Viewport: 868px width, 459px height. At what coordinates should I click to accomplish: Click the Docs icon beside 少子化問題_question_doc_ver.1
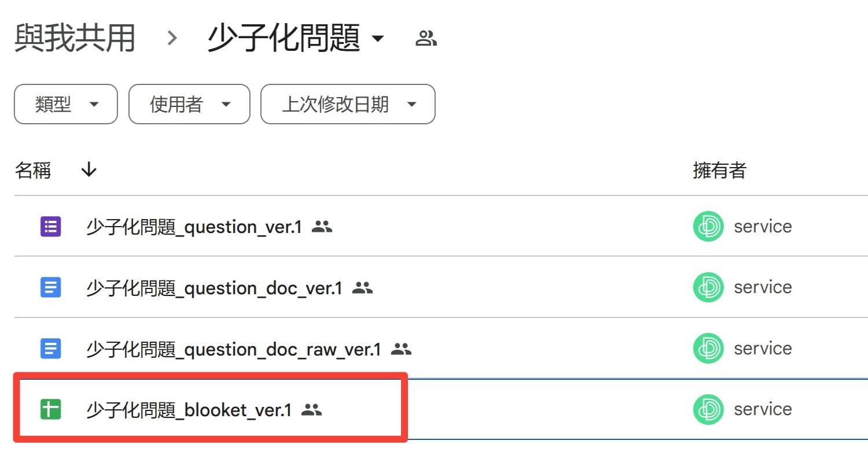(50, 287)
